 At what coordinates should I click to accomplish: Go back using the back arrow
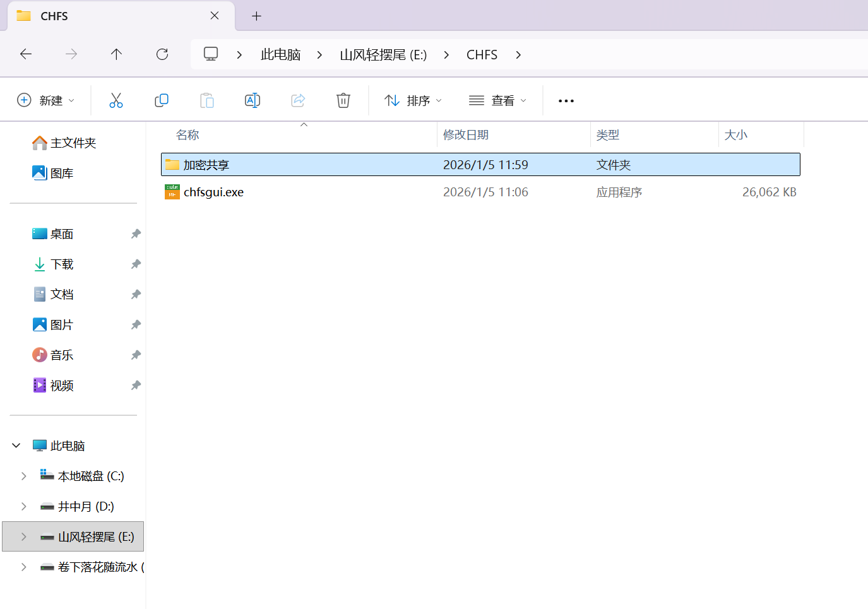[x=26, y=54]
